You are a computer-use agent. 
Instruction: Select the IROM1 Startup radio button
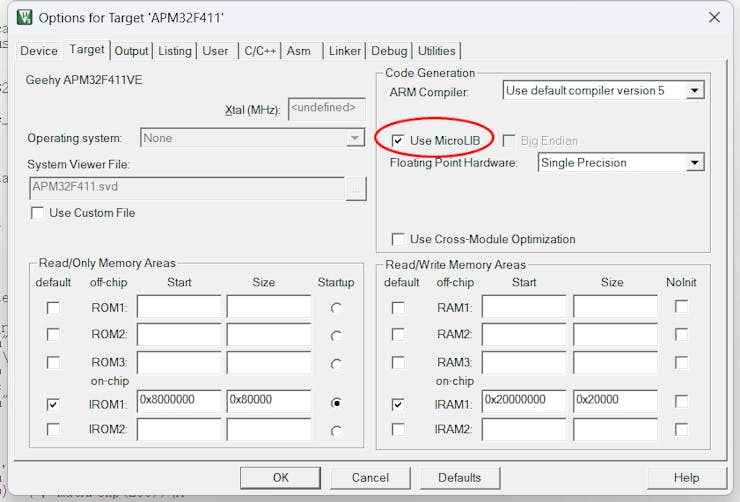coord(336,403)
